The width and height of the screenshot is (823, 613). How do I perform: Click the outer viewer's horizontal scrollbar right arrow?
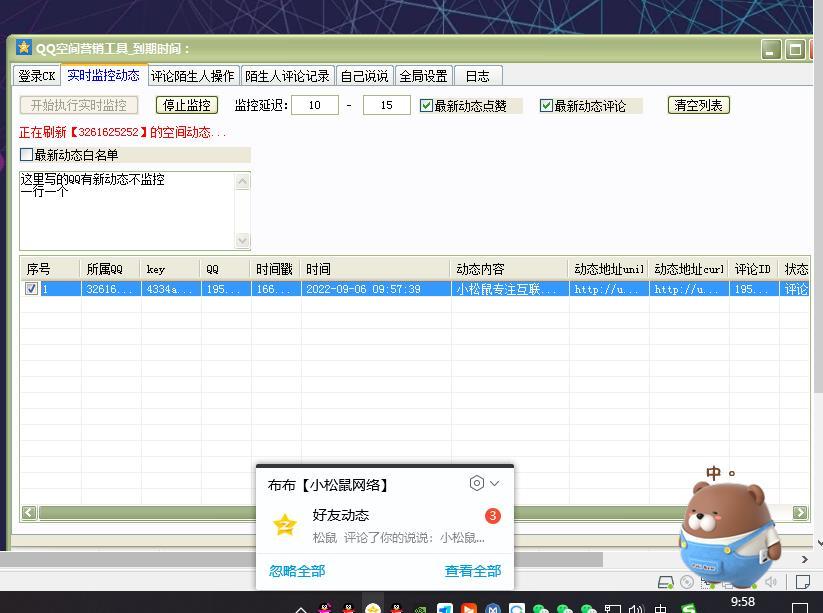pyautogui.click(x=805, y=559)
